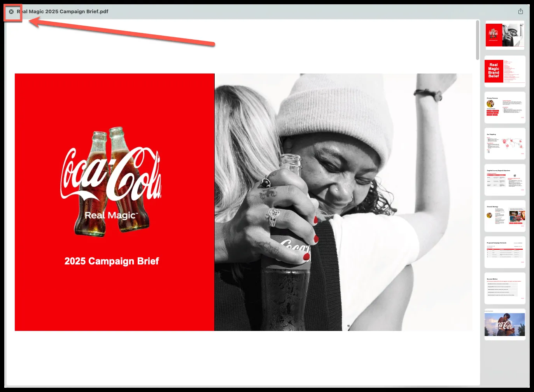
Task: Click the share icon in title bar
Action: [520, 11]
